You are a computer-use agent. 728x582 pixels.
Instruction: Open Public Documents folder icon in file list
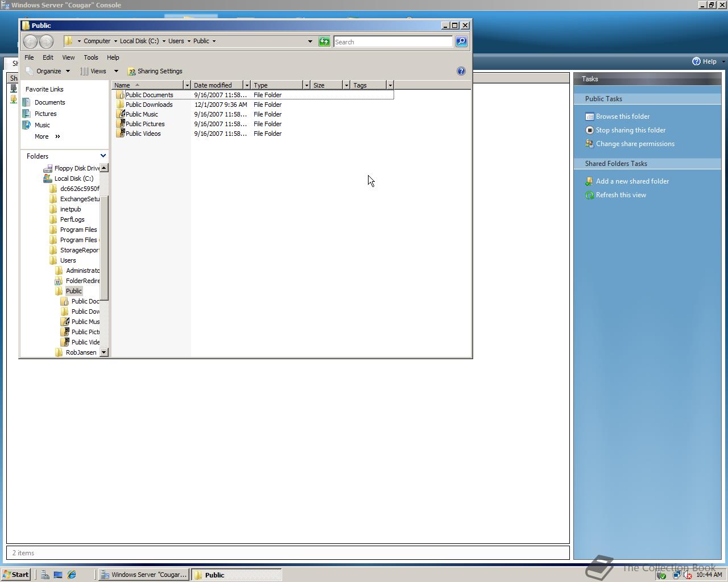point(120,95)
